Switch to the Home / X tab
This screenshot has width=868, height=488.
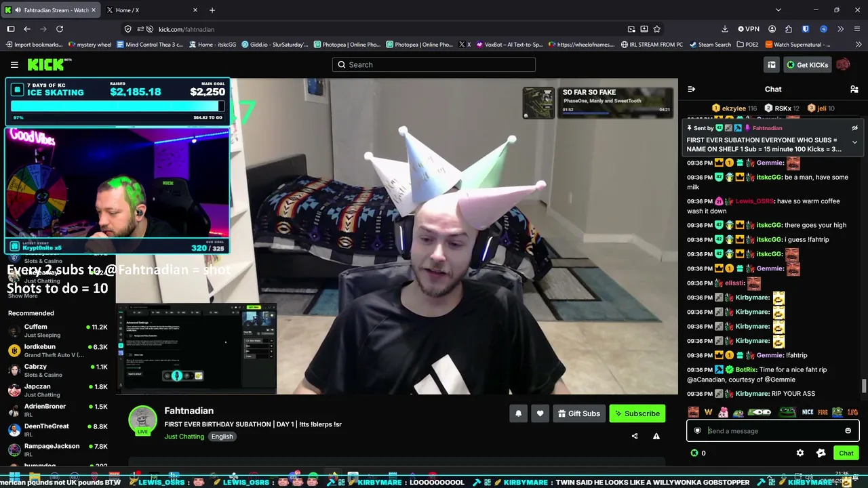pyautogui.click(x=151, y=10)
